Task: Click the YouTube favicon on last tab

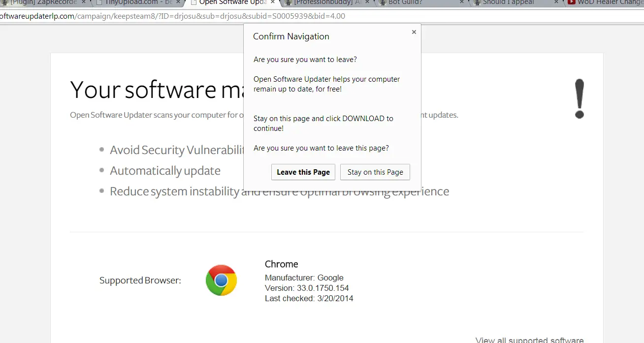Action: [x=571, y=2]
